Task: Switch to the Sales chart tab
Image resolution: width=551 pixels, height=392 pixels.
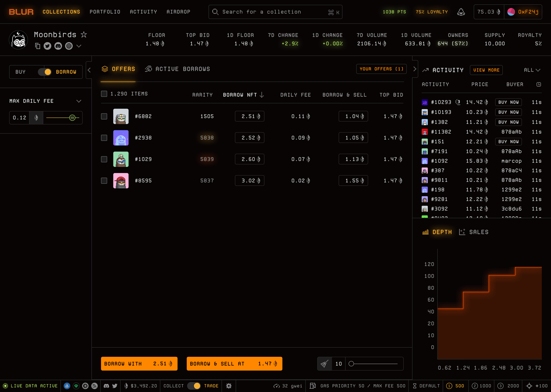Action: point(474,232)
